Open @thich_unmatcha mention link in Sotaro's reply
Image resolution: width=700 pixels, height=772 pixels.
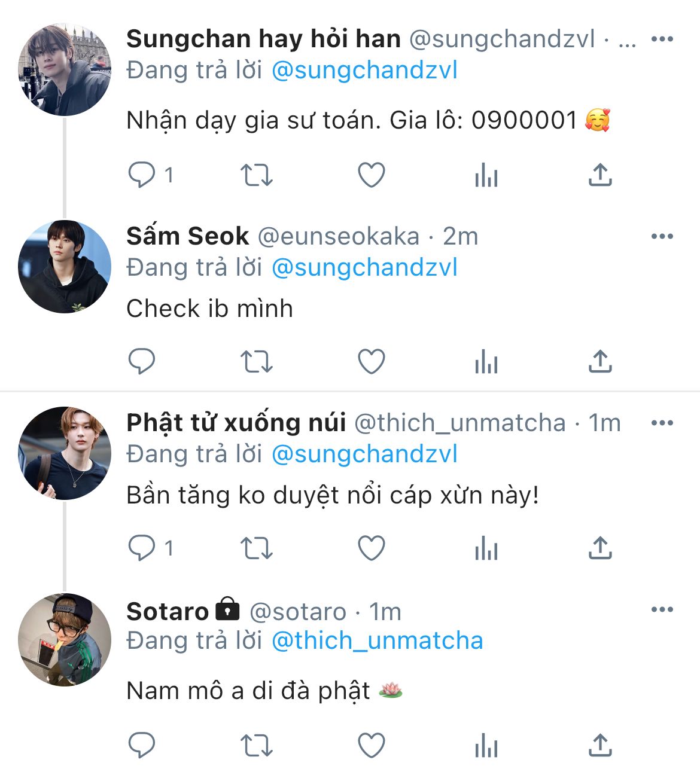(377, 640)
